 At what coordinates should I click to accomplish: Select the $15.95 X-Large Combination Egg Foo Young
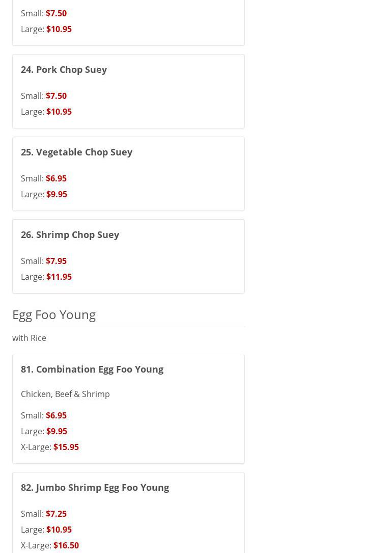pyautogui.click(x=66, y=447)
